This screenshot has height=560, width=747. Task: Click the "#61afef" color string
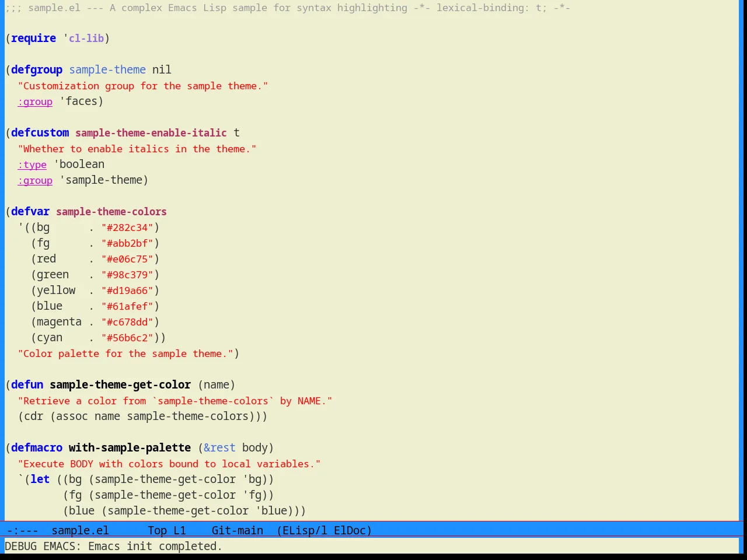click(127, 306)
